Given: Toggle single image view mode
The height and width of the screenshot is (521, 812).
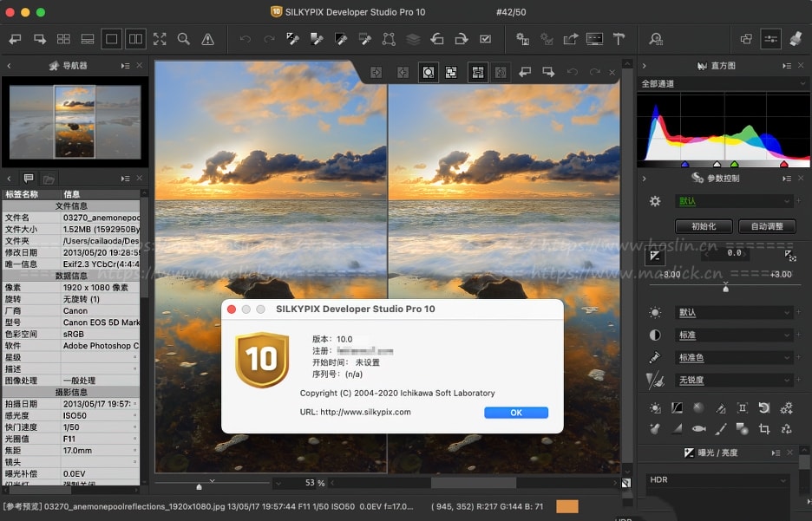Looking at the screenshot, I should pos(111,39).
